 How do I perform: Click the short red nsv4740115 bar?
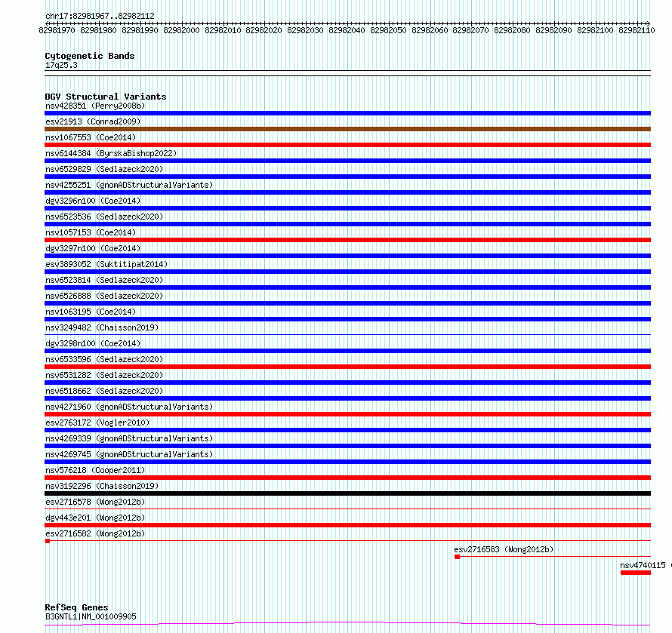pyautogui.click(x=636, y=573)
